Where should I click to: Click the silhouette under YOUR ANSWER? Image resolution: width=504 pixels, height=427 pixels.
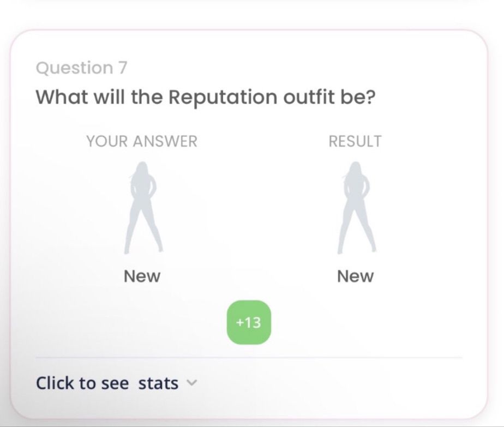pyautogui.click(x=143, y=208)
